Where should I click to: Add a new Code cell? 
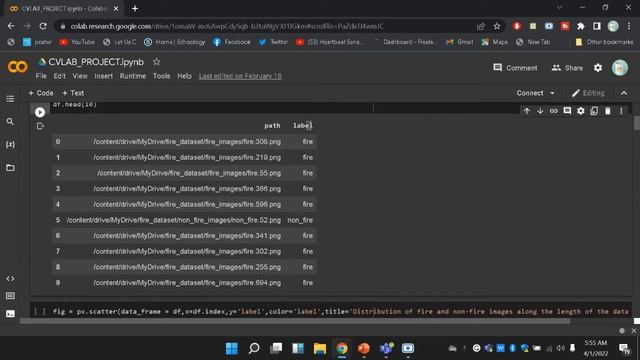click(x=41, y=93)
